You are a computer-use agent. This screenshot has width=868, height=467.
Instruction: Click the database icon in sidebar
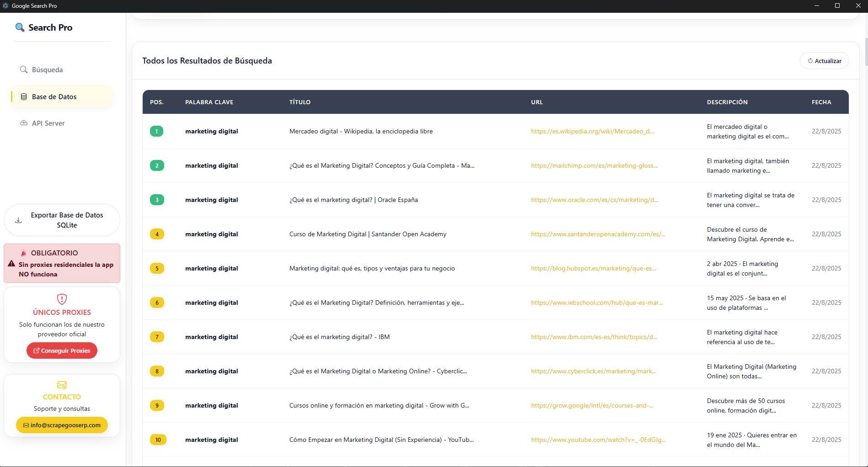tap(24, 97)
